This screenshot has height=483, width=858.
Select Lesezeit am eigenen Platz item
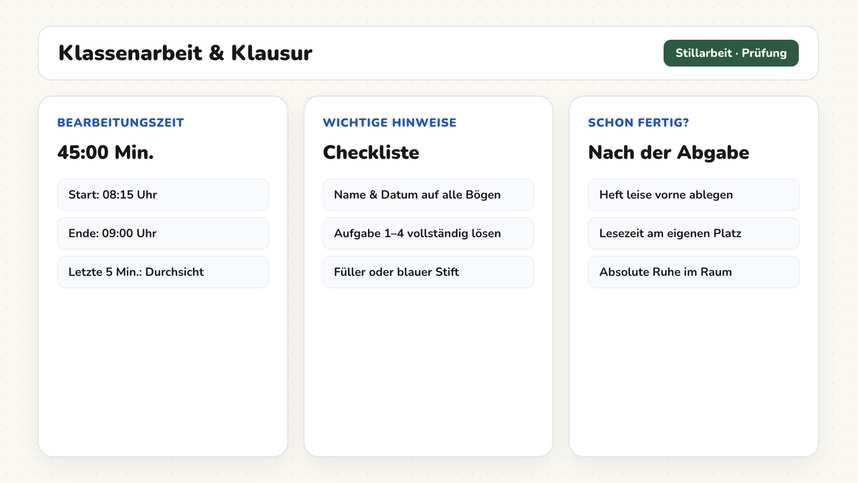(693, 234)
